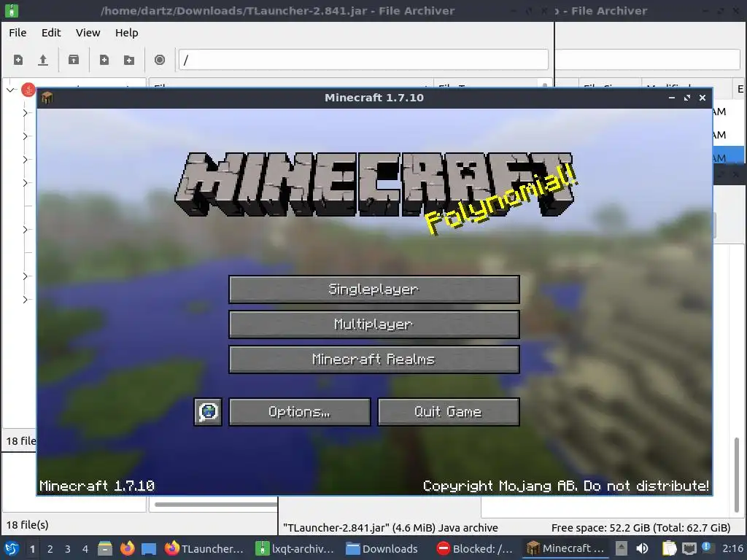Click vertical scrollbar in background window on right

(x=737, y=474)
